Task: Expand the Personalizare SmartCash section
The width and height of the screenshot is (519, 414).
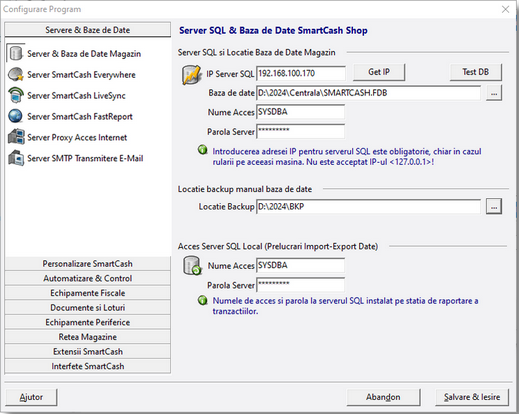Action: [x=88, y=264]
